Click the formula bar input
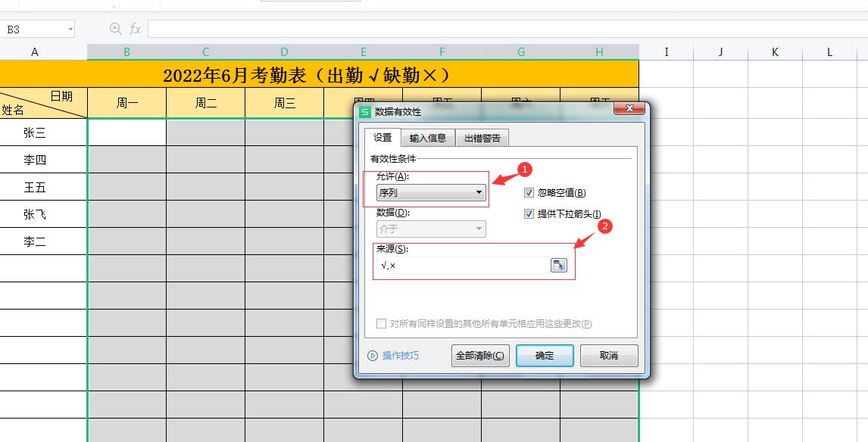The width and height of the screenshot is (868, 442). coord(507,29)
